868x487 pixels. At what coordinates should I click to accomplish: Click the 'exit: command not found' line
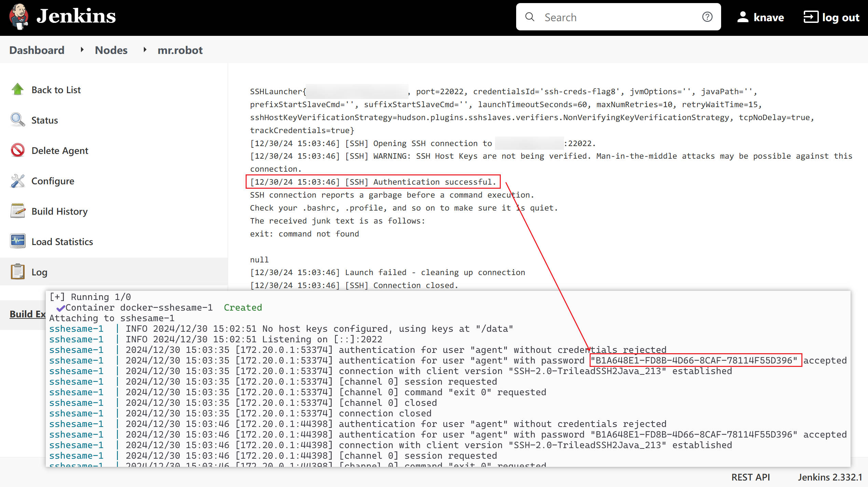[x=304, y=234]
